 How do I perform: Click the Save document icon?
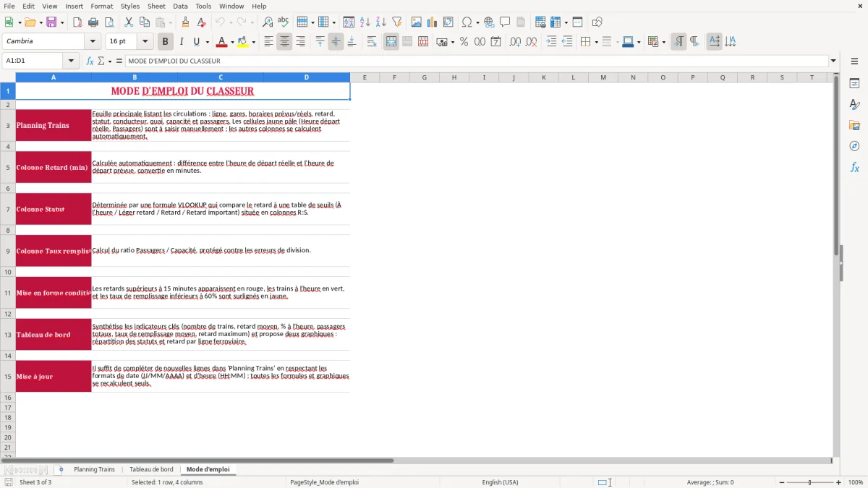pyautogui.click(x=52, y=22)
